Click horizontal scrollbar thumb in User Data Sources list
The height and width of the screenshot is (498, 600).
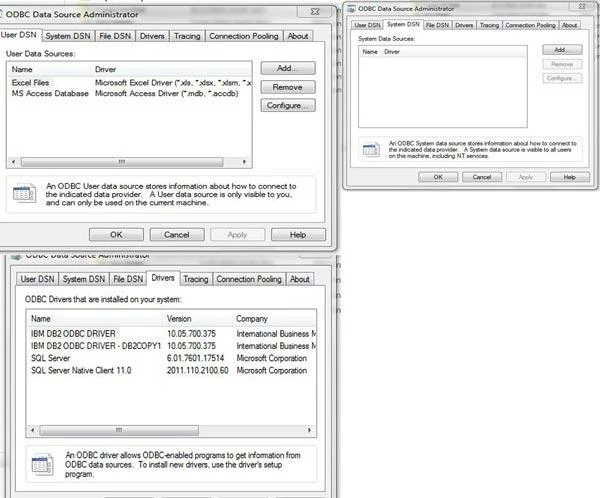click(122, 162)
